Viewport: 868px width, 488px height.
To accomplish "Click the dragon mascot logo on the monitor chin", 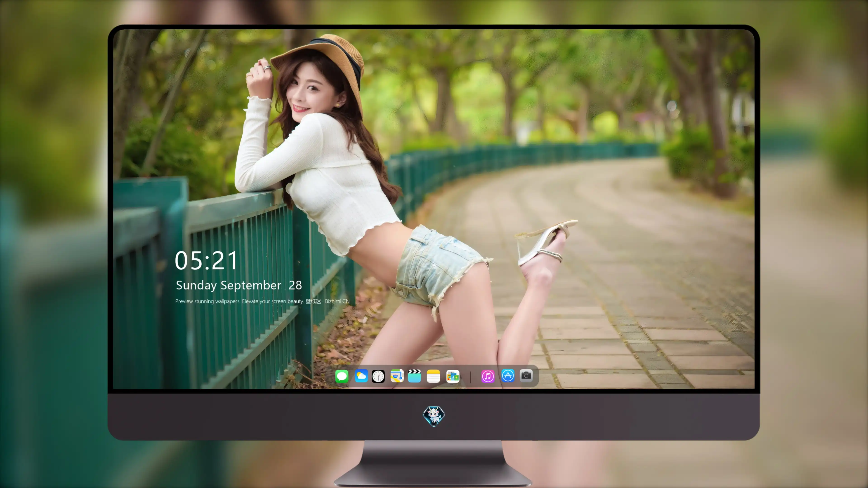I will pyautogui.click(x=434, y=416).
